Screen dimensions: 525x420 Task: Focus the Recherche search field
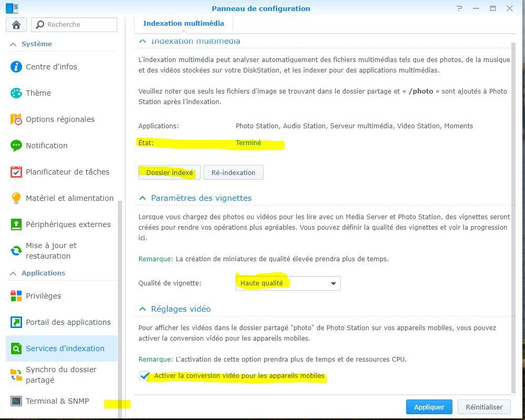pos(74,24)
